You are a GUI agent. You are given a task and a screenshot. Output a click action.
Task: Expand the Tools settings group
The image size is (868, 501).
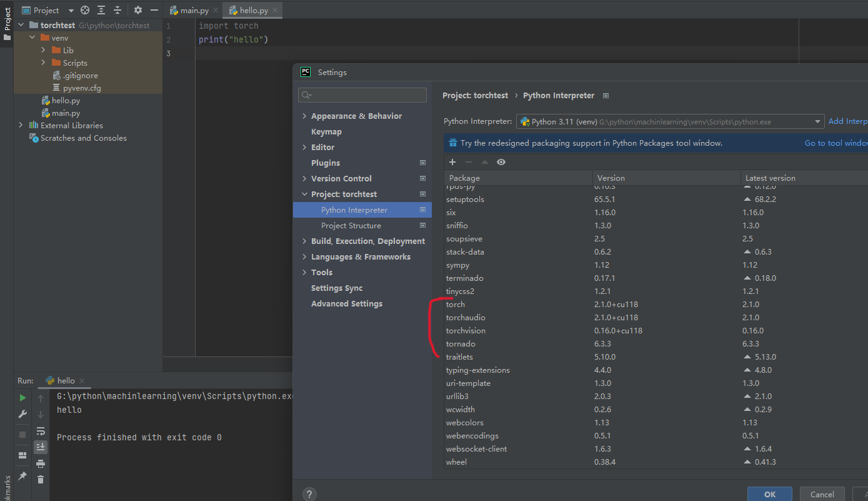click(304, 273)
